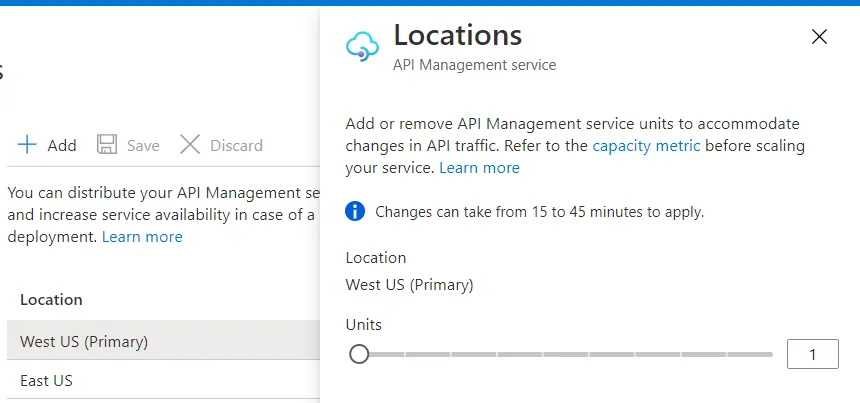Click the Locations panel title
Viewport: 860px width, 403px height.
point(457,35)
